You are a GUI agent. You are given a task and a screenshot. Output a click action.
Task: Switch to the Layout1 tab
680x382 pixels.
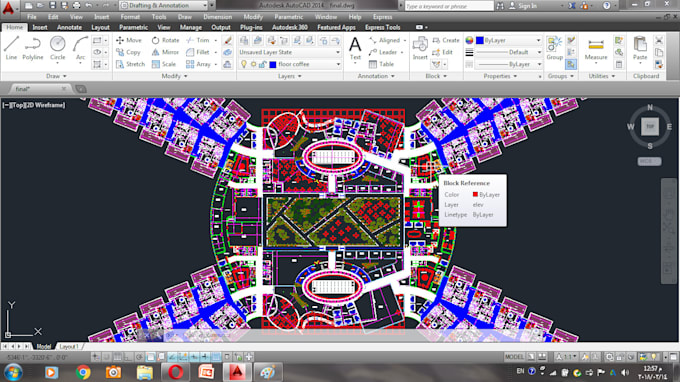[x=69, y=346]
